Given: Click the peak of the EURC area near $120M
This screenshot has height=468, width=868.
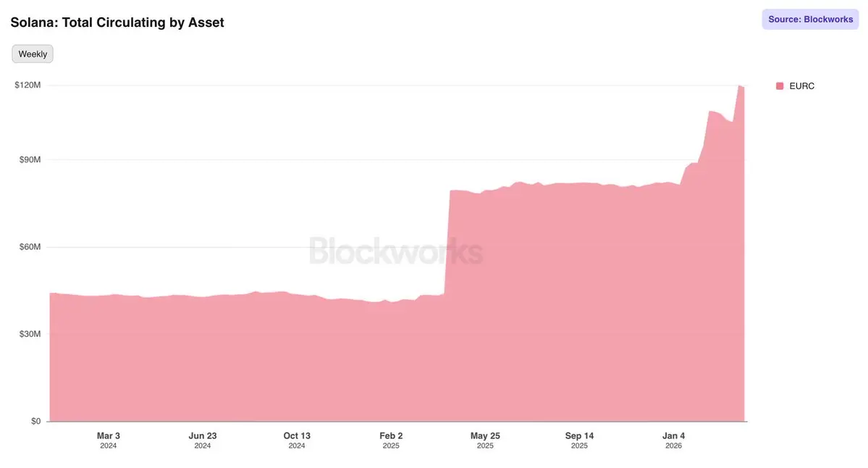Looking at the screenshot, I should click(x=740, y=85).
